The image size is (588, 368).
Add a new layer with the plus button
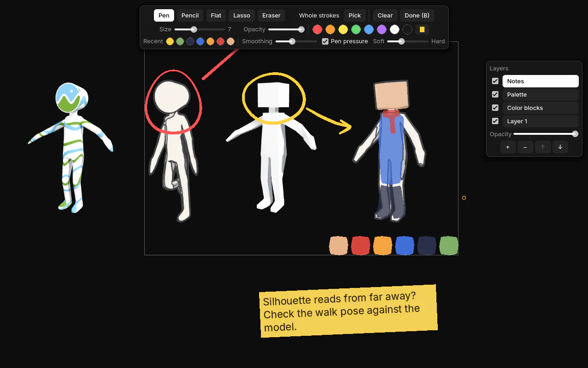(508, 147)
